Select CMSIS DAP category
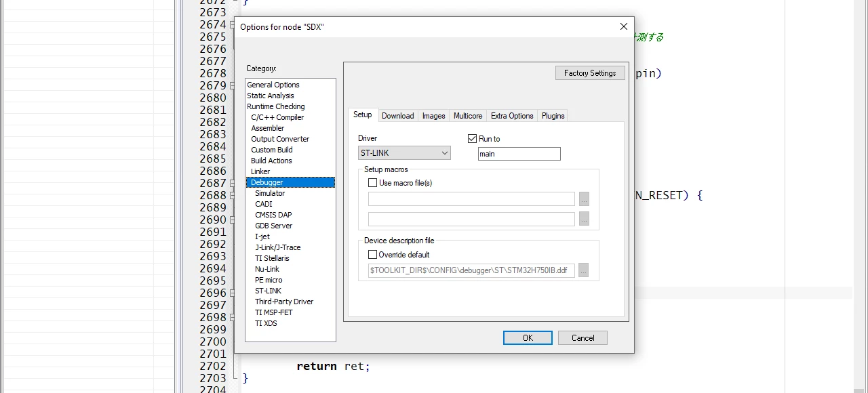 273,215
